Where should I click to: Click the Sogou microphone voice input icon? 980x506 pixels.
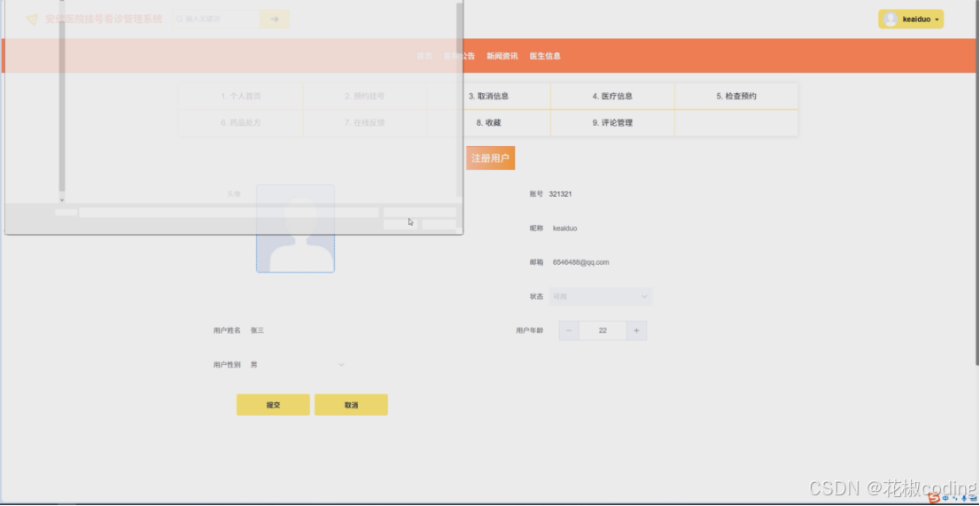click(964, 498)
